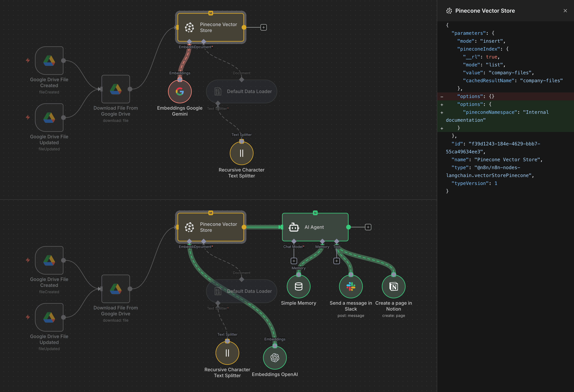Select the Embeddings OpenAI node icon
574x392 pixels.
tap(275, 358)
